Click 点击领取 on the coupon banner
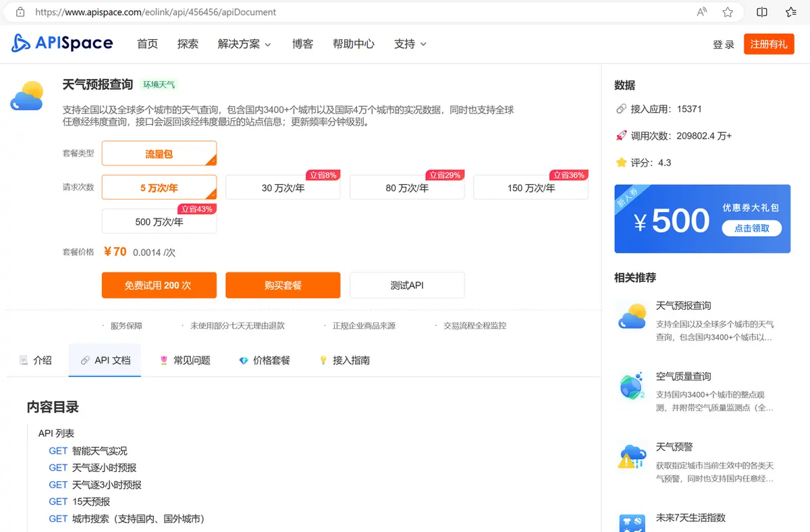The image size is (810, 532). pyautogui.click(x=752, y=228)
